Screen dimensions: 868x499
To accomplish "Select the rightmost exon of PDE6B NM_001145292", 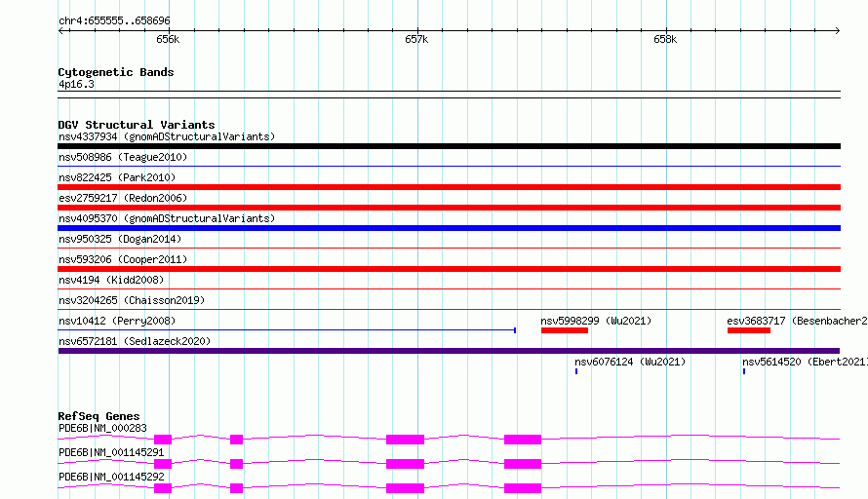I will [523, 488].
